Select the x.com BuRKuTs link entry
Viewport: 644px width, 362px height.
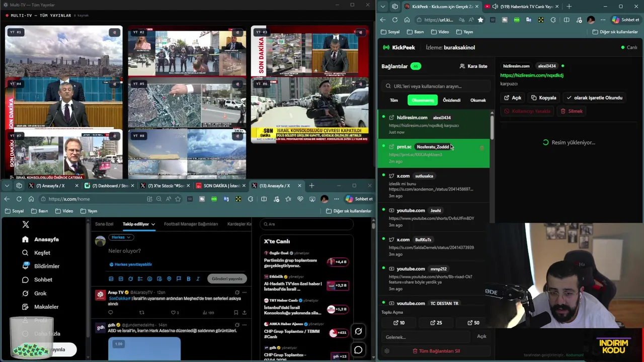(433, 247)
